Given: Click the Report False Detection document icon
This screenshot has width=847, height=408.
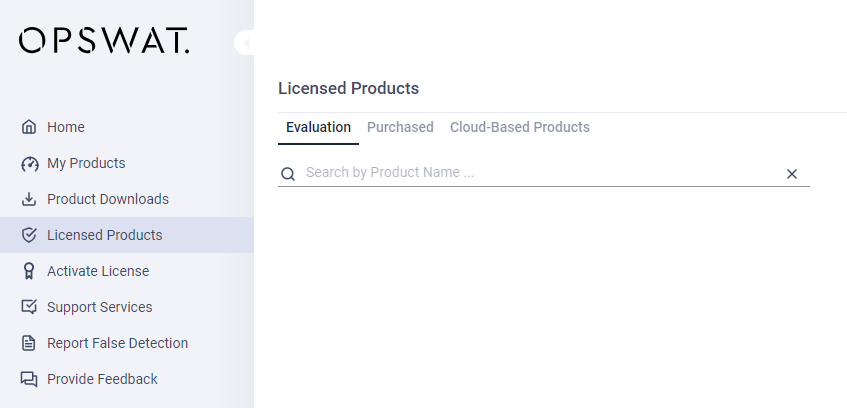Looking at the screenshot, I should tap(29, 343).
